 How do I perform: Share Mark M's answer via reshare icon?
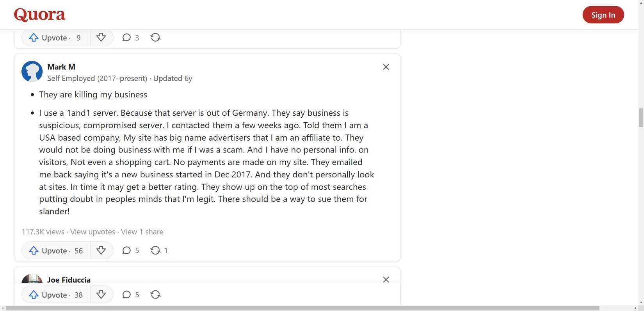[156, 251]
